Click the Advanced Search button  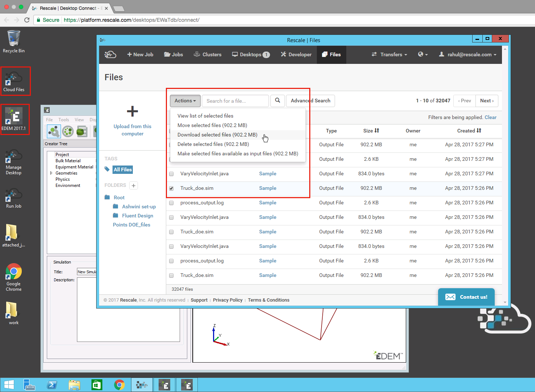pyautogui.click(x=310, y=101)
